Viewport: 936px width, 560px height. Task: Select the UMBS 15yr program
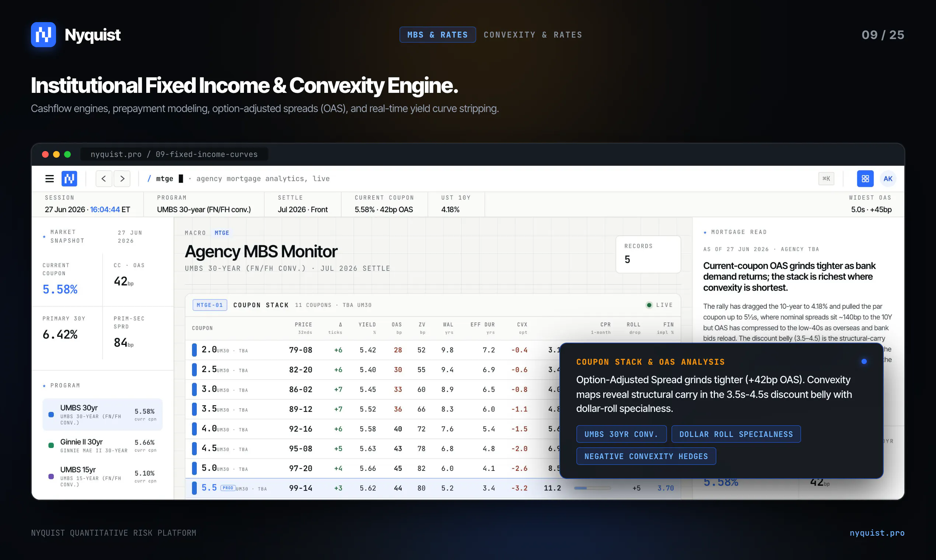(x=102, y=476)
